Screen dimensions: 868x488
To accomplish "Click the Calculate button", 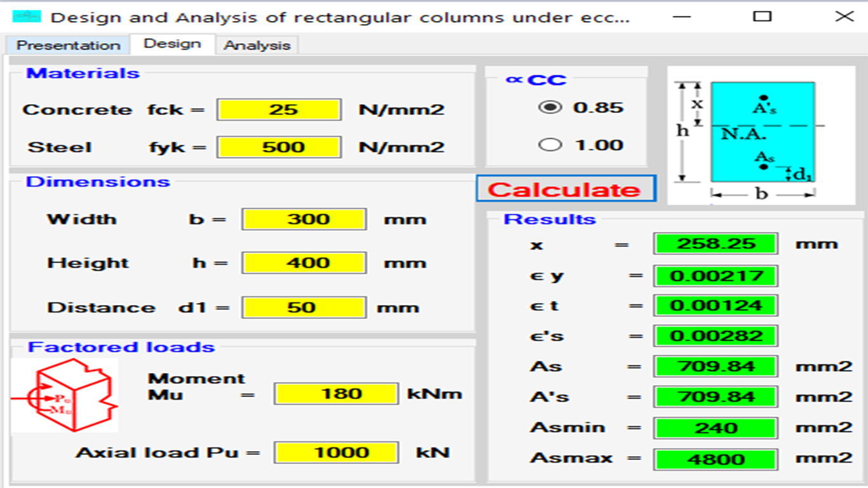I will (565, 189).
